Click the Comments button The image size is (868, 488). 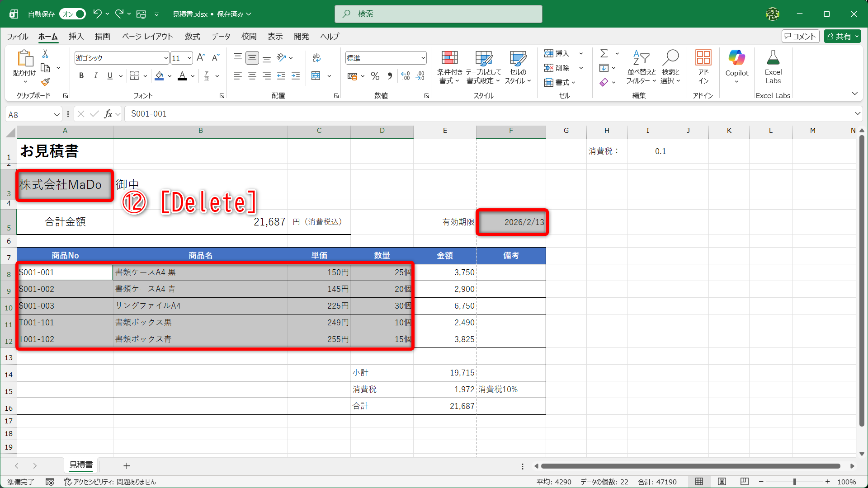pyautogui.click(x=800, y=36)
